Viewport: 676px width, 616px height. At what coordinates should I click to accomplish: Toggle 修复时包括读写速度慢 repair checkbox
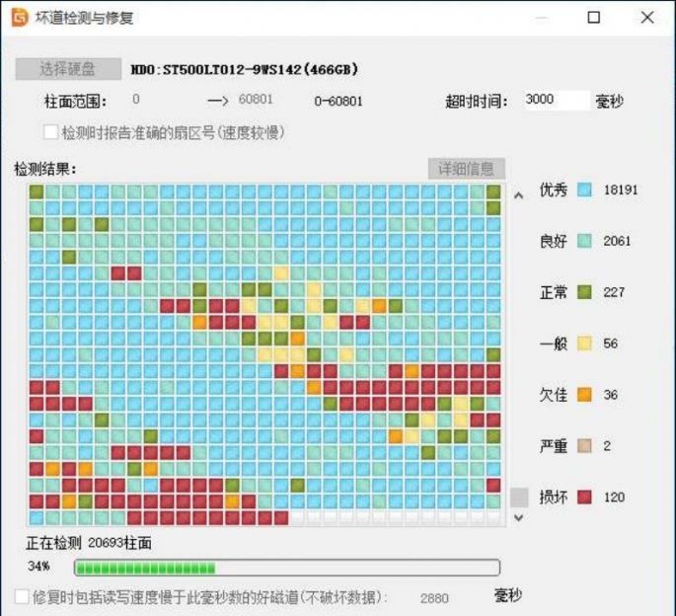tap(23, 597)
